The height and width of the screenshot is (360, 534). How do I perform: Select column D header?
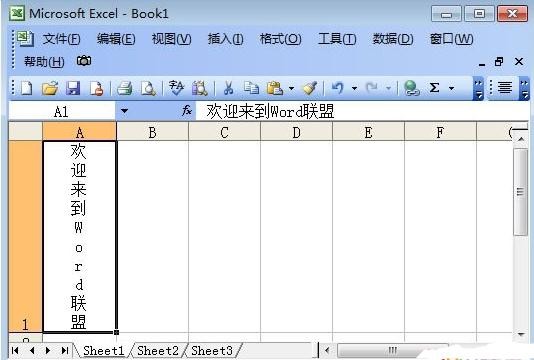(297, 132)
